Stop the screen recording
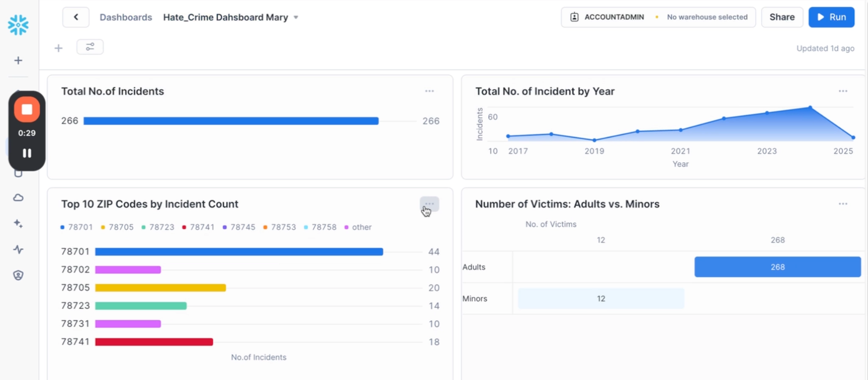 [27, 109]
